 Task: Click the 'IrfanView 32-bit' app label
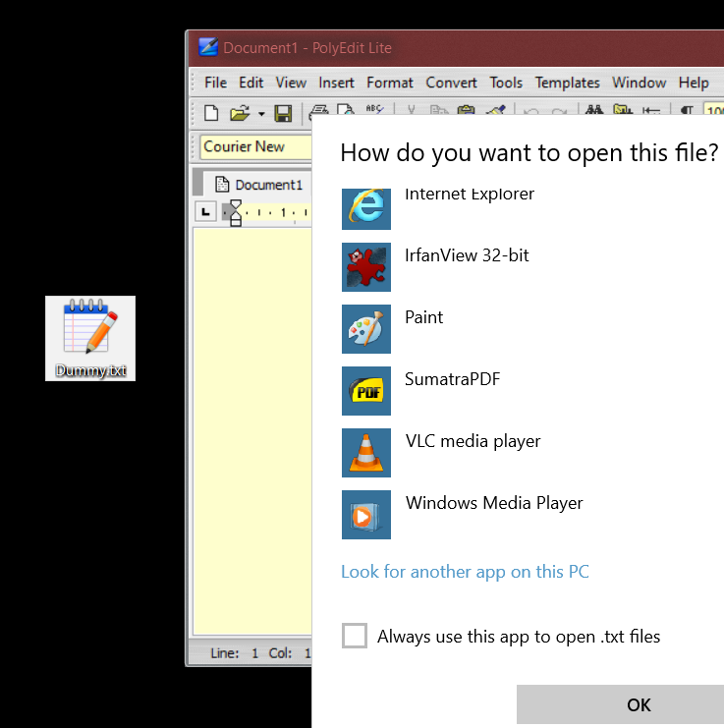467,255
